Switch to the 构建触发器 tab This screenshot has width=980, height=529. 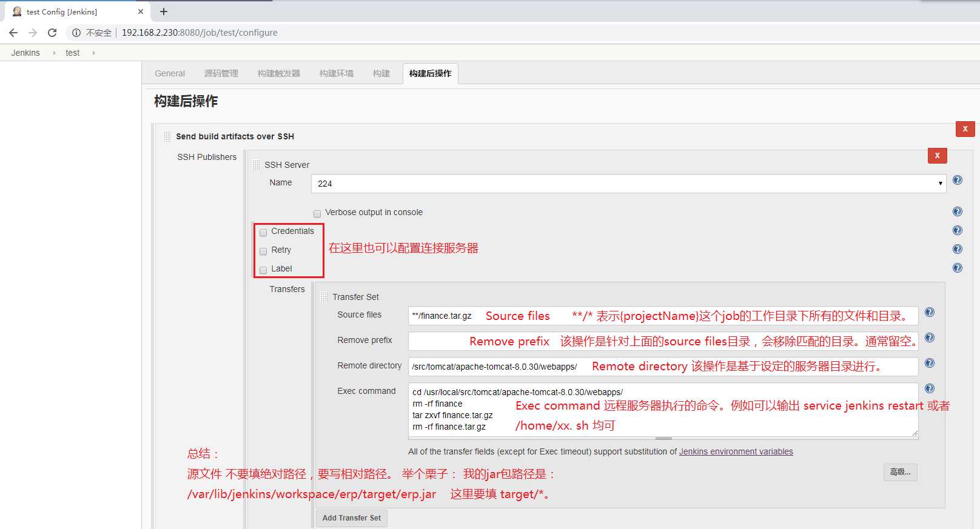(279, 73)
